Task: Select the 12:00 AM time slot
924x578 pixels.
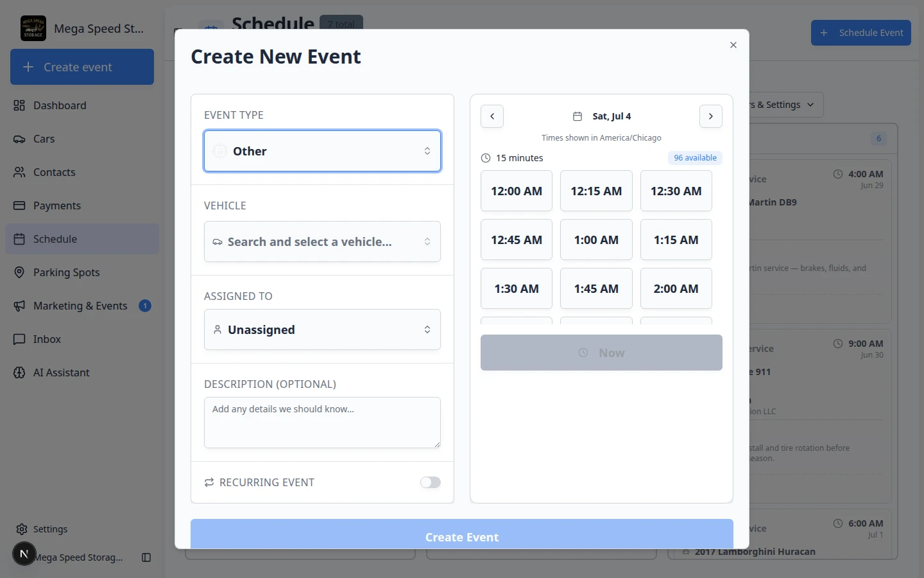Action: [517, 191]
